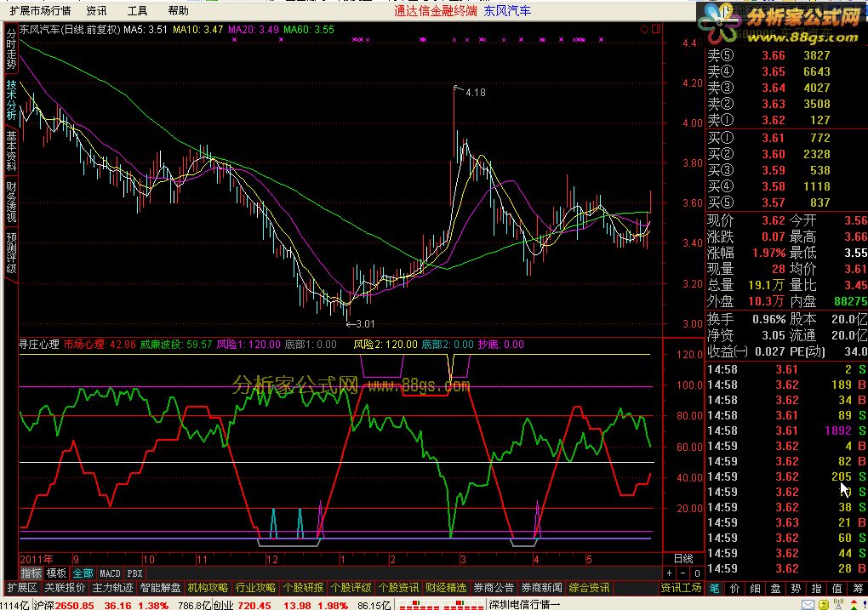868x610 pixels.
Task: Select the 全部 indicator tab
Action: pos(83,573)
